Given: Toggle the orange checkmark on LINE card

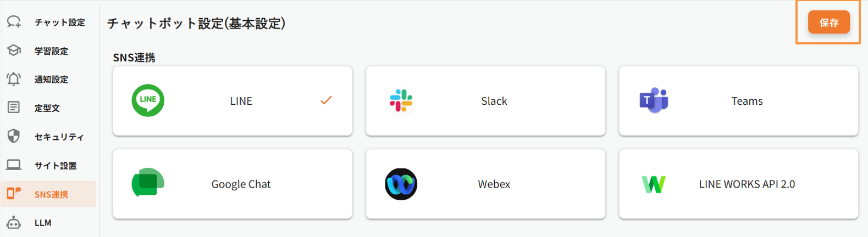Looking at the screenshot, I should click(326, 100).
